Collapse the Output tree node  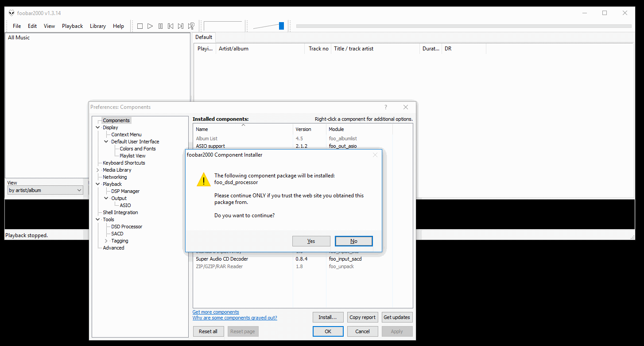click(106, 198)
